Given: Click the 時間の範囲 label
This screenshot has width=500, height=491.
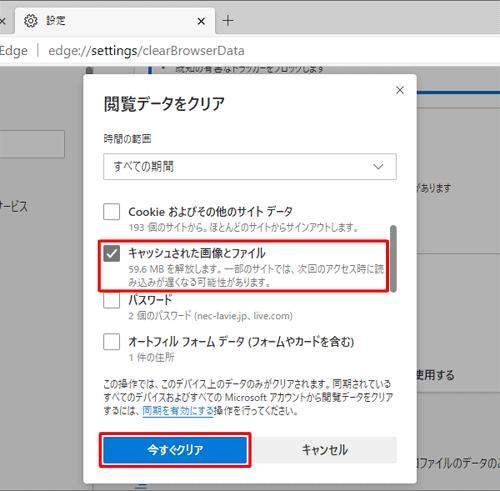Looking at the screenshot, I should coord(127,138).
